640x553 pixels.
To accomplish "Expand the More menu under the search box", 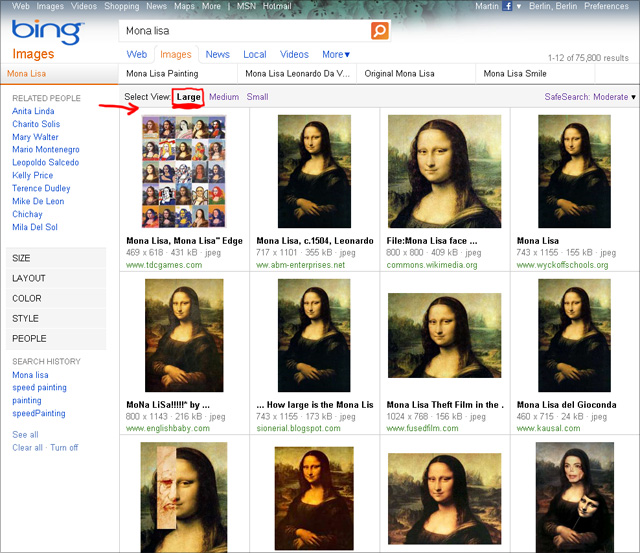I will click(x=336, y=54).
